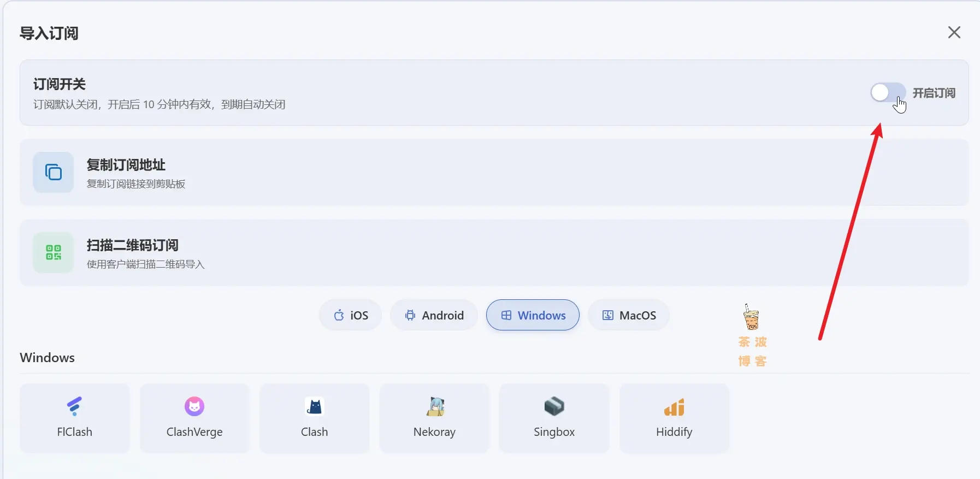The height and width of the screenshot is (479, 980).
Task: Click the Android robot icon
Action: [410, 315]
